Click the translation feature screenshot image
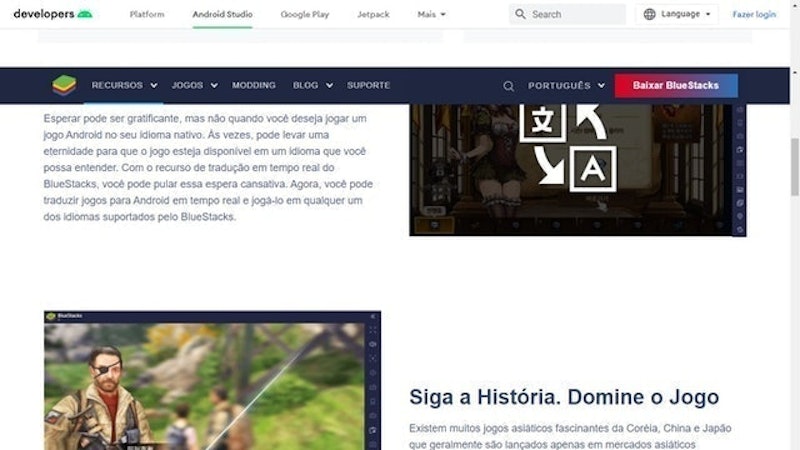 click(577, 170)
